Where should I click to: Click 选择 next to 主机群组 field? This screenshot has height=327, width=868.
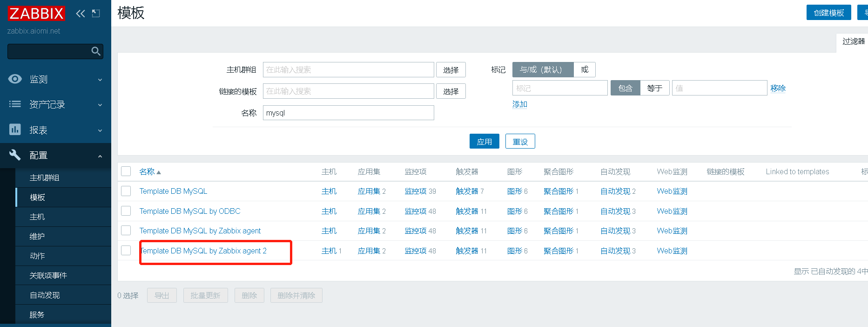(451, 70)
